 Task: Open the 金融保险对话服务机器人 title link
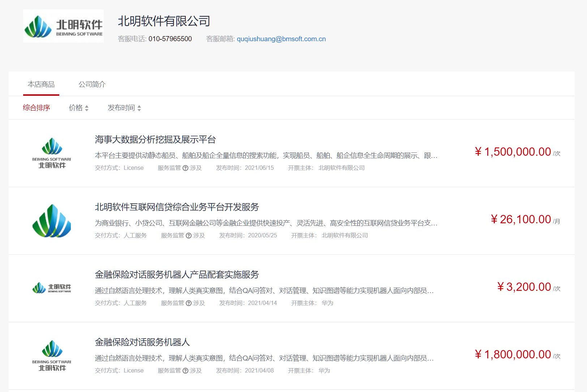(142, 342)
